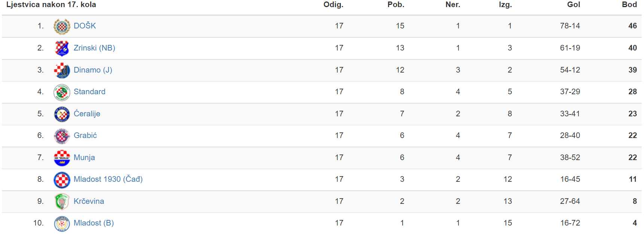This screenshot has width=644, height=236.
Task: Follow the Krčevina team link
Action: (89, 201)
